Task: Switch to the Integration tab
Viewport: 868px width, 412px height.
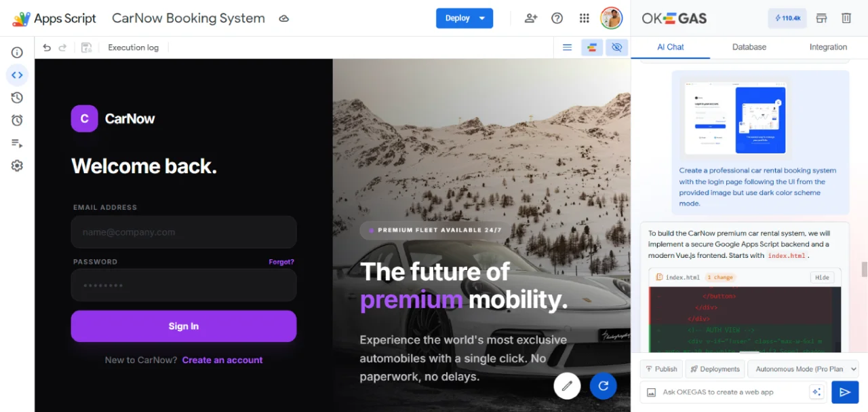Action: (x=828, y=47)
